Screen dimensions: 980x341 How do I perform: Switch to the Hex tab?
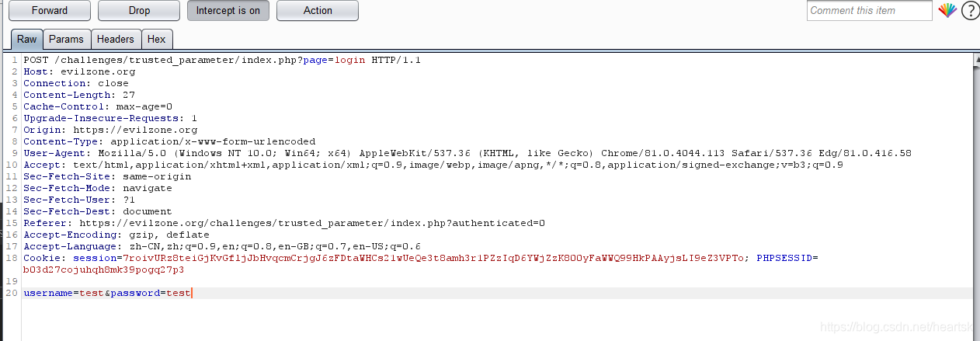[x=157, y=39]
